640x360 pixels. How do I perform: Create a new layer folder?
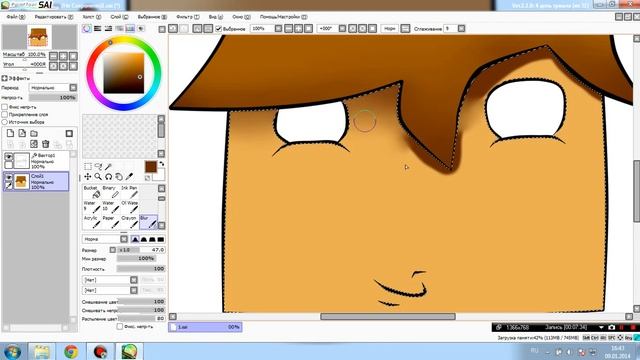point(34,133)
